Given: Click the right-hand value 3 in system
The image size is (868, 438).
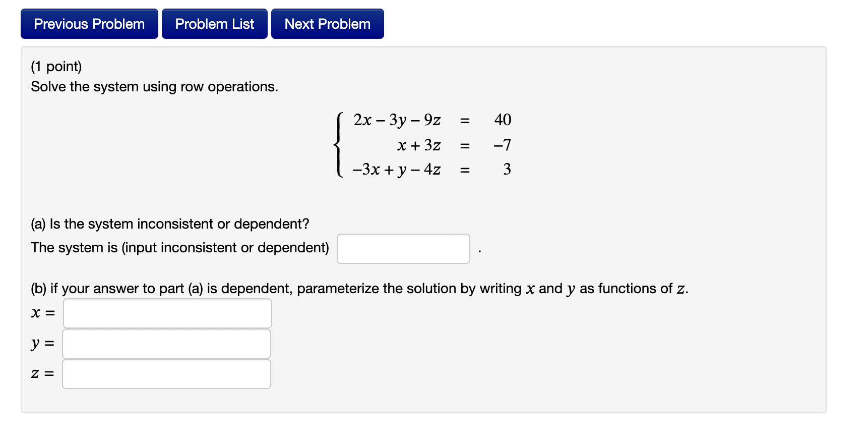Looking at the screenshot, I should coord(507,170).
